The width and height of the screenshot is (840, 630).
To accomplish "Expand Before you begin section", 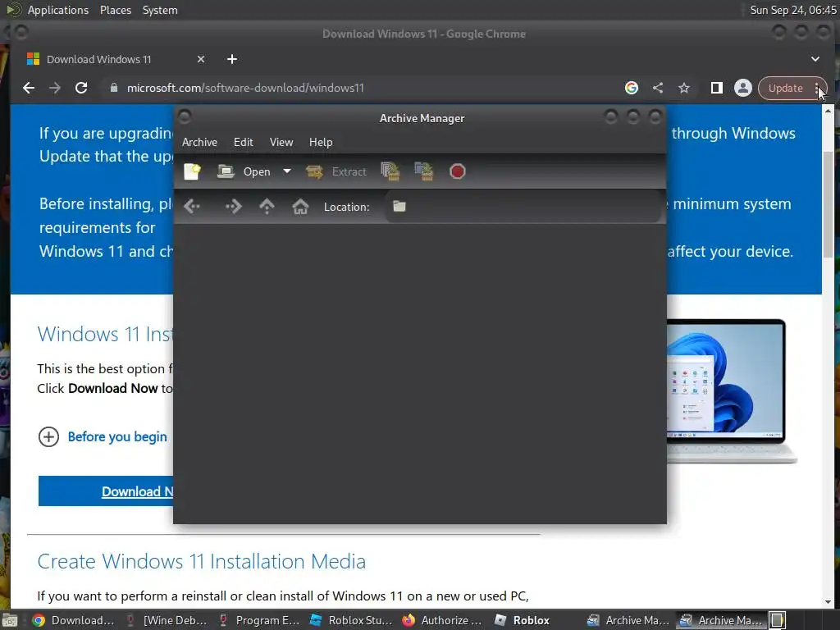I will coord(103,436).
